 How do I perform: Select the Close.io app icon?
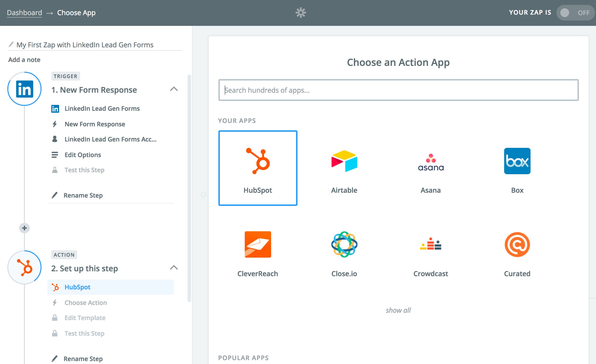click(344, 244)
